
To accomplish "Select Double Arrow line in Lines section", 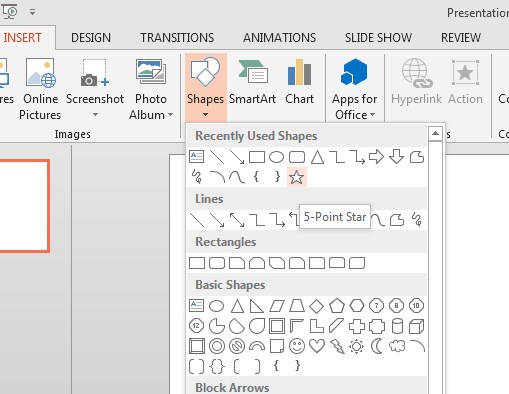I will tap(237, 220).
